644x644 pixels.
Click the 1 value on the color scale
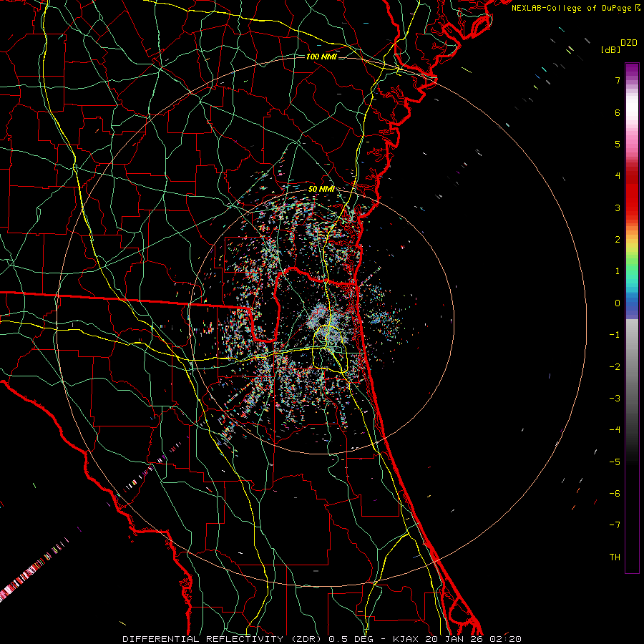pos(618,271)
